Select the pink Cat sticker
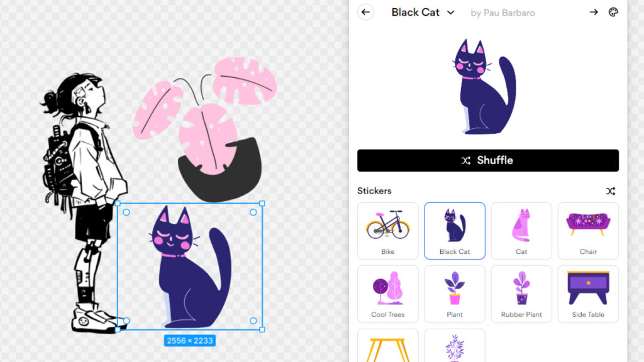 pyautogui.click(x=521, y=231)
